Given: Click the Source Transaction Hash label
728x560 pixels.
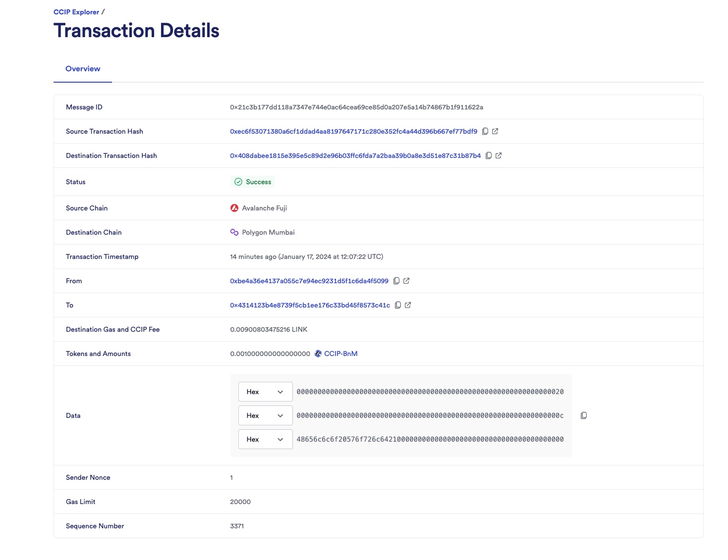Looking at the screenshot, I should 105,131.
